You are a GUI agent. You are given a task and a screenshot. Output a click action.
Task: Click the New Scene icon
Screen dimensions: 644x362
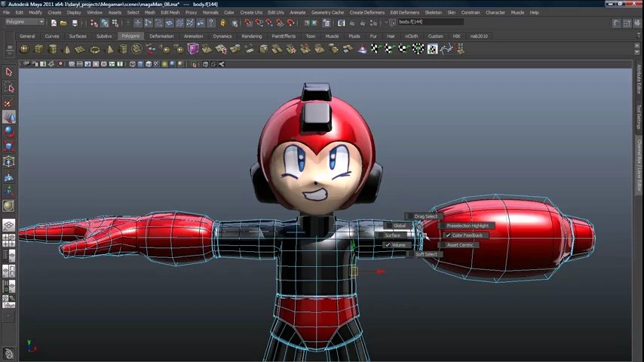[54, 23]
